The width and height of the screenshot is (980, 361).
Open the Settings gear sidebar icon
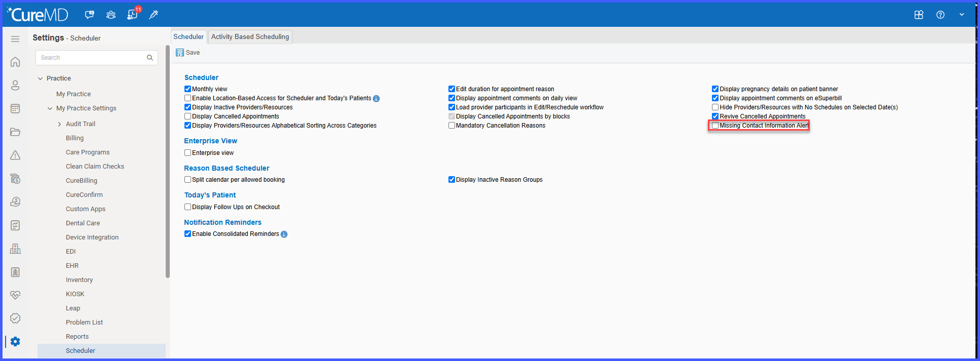pos(15,341)
